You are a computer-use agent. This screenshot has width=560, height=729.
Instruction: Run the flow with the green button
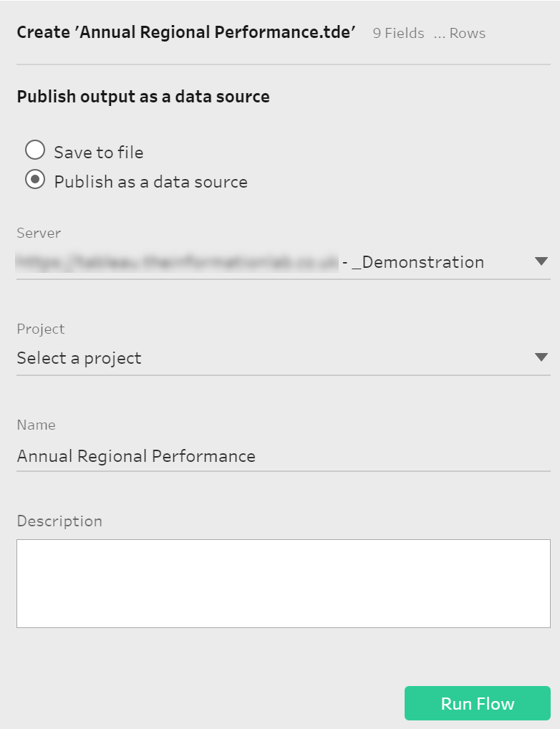tap(477, 703)
